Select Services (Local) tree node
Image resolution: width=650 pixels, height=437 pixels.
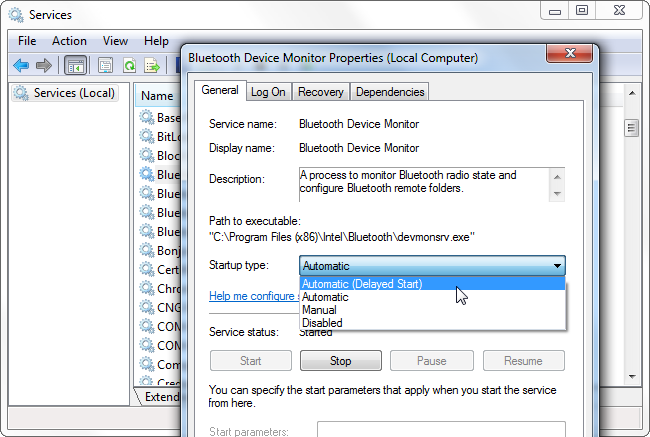tap(65, 93)
